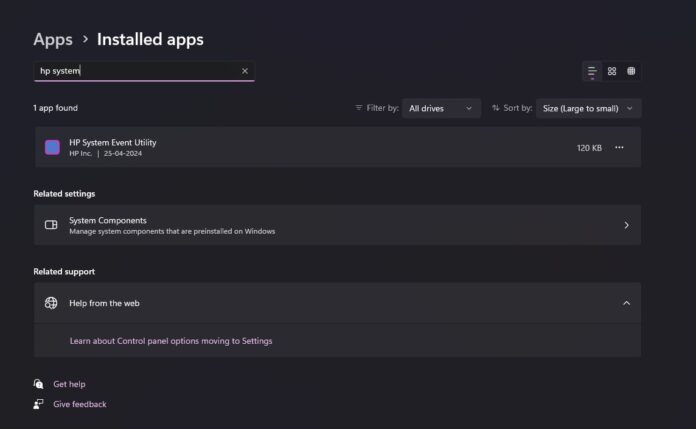Click the System Components icon
The width and height of the screenshot is (696, 429).
coord(51,225)
